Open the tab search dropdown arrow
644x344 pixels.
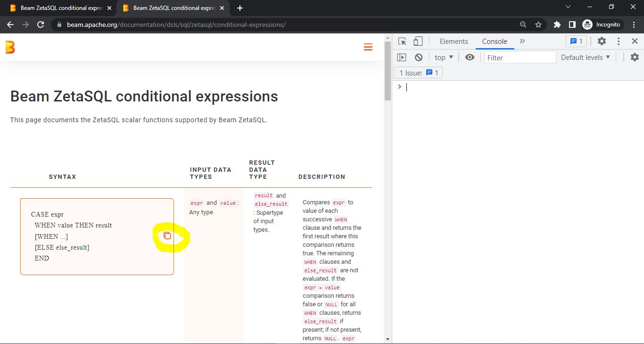[x=568, y=7]
